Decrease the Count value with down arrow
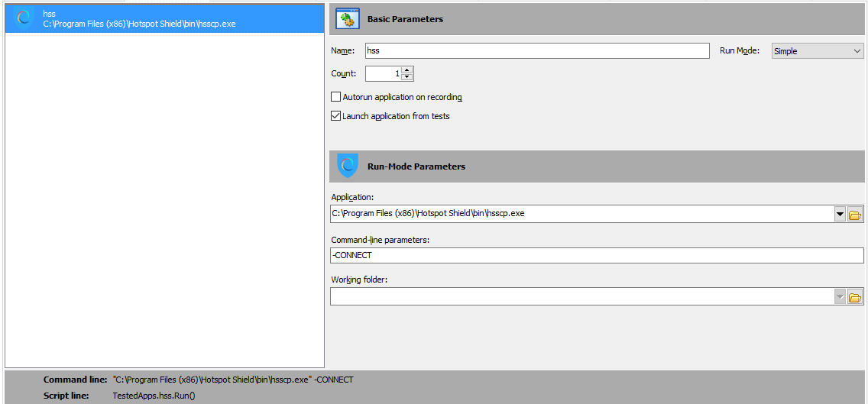This screenshot has height=404, width=868. coord(406,76)
